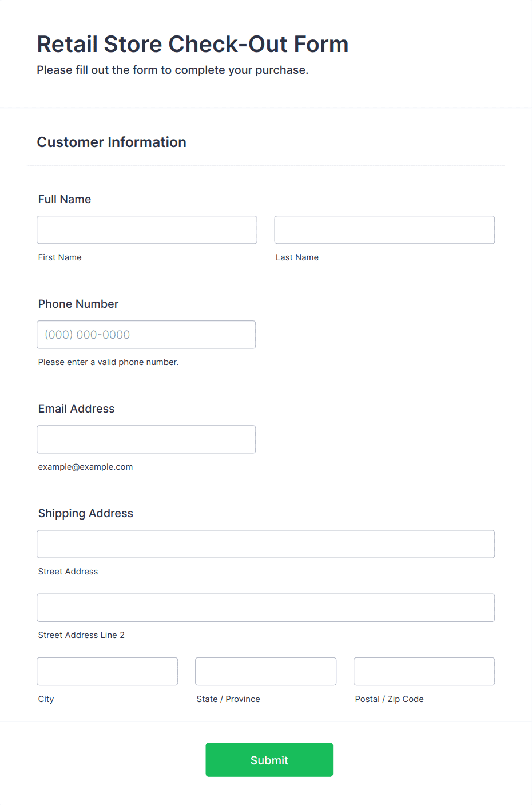Click the Customer Information section heading
Screen dimensions: 532x805
[112, 142]
